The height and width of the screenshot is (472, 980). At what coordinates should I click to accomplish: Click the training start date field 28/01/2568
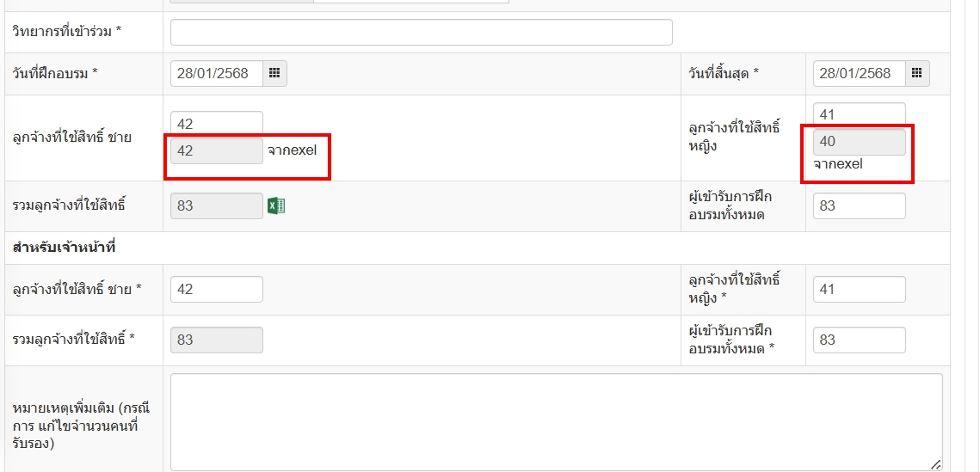pos(217,74)
